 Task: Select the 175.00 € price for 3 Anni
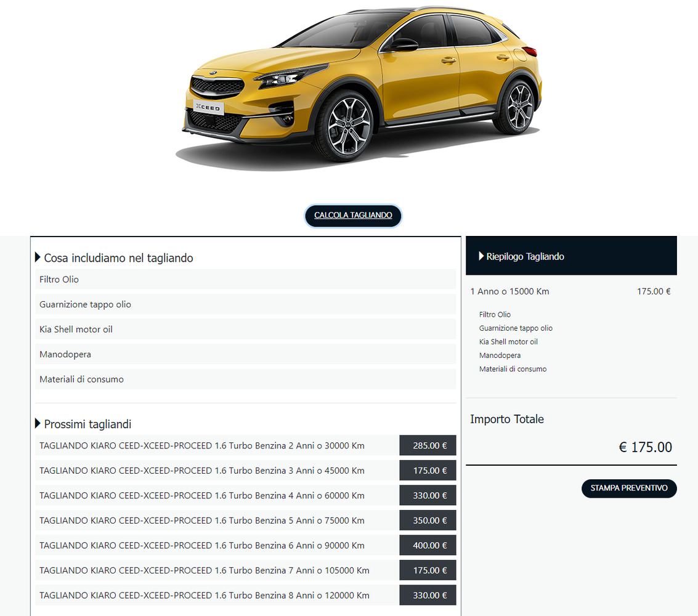pos(428,470)
